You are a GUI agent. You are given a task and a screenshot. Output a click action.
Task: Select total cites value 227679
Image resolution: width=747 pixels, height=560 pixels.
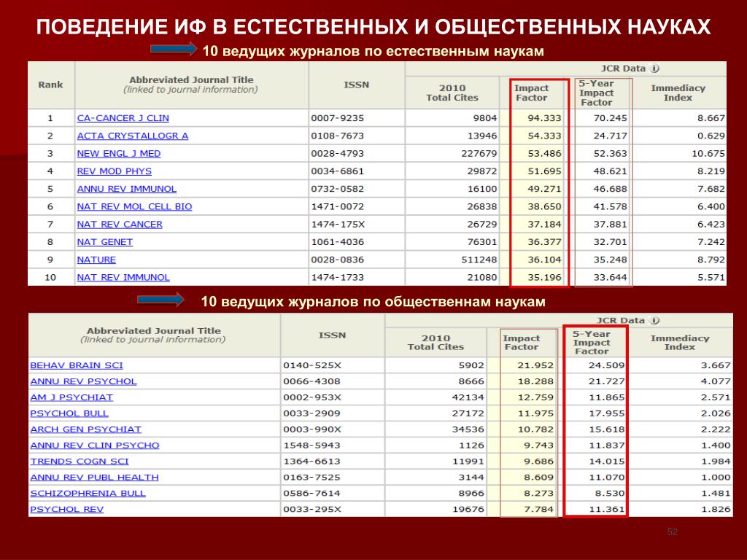tap(479, 153)
